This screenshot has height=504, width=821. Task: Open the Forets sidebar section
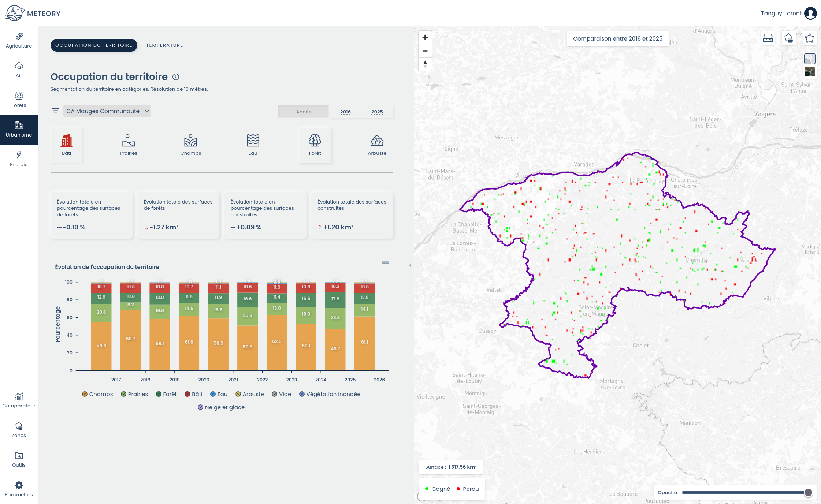[19, 100]
